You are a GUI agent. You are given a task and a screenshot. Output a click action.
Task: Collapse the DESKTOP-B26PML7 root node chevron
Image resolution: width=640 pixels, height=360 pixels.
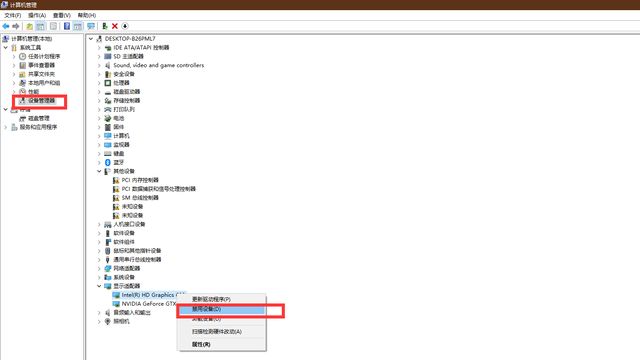91,39
